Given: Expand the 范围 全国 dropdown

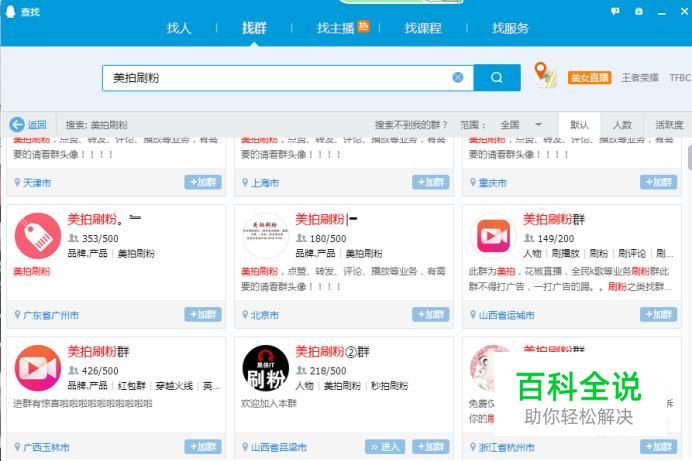Looking at the screenshot, I should 521,125.
